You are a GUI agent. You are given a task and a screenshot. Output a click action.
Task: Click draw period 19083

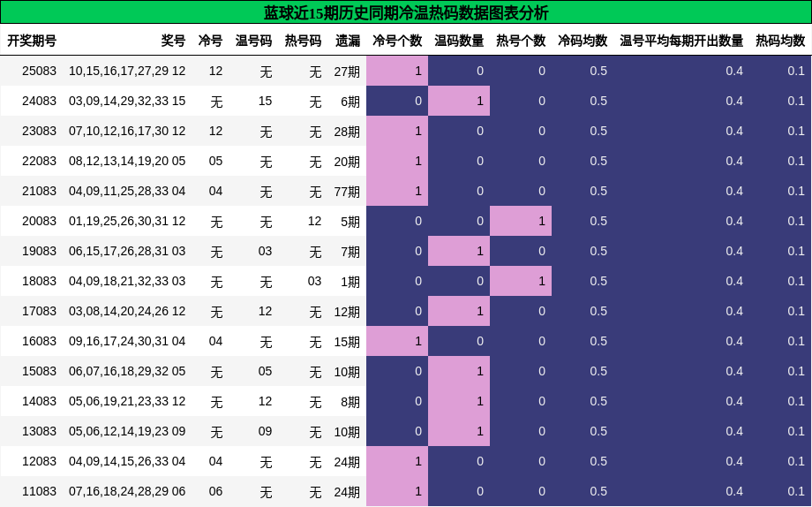click(39, 252)
